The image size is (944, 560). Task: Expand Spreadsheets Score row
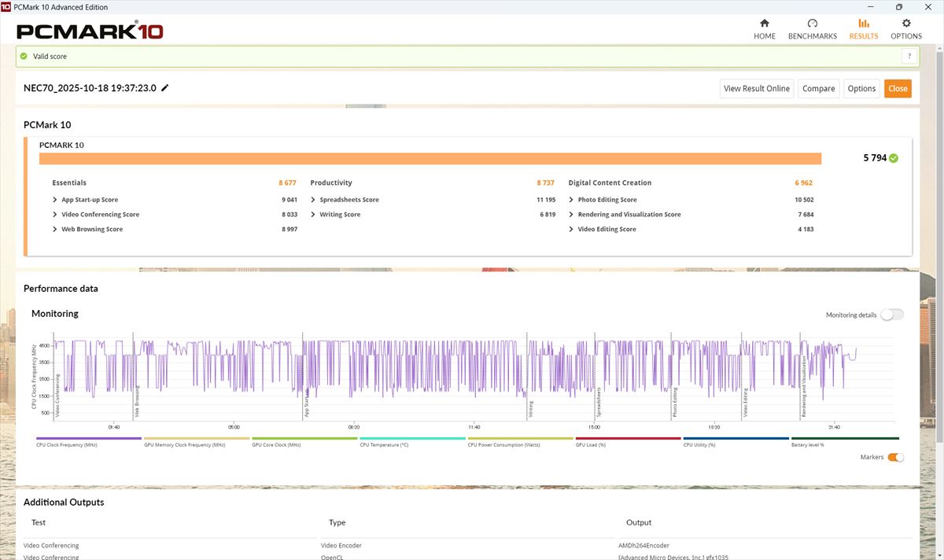coord(313,200)
